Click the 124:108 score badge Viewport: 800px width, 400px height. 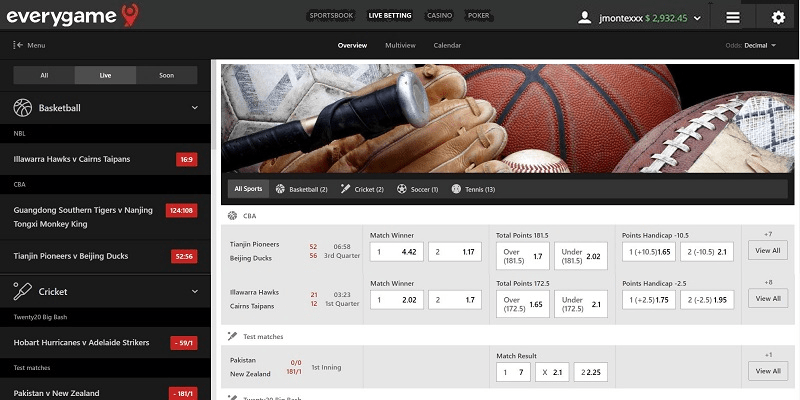182,210
